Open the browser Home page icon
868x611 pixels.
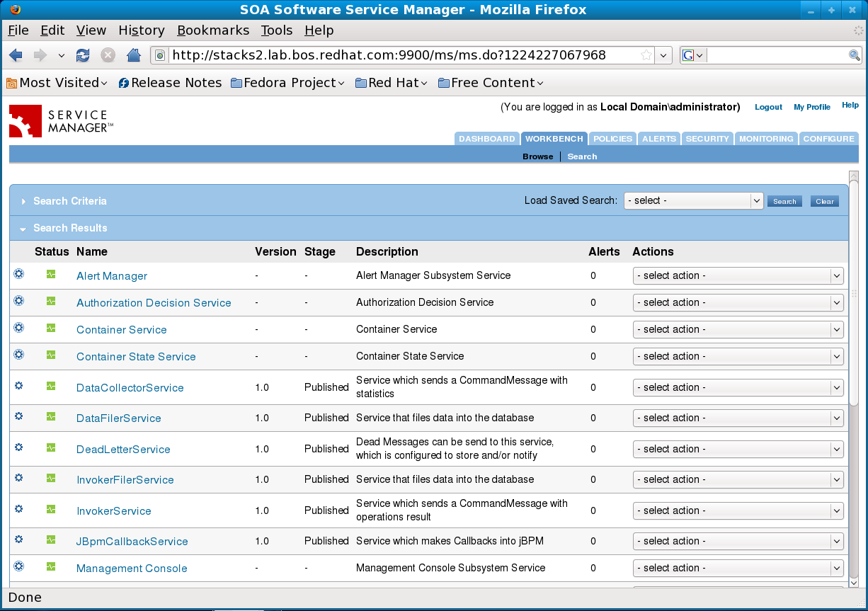coord(133,55)
